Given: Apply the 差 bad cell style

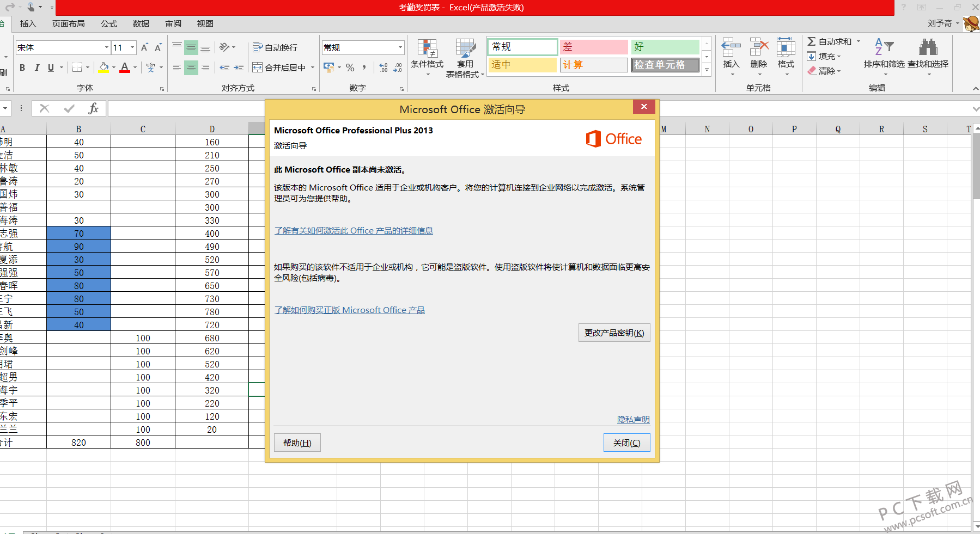Looking at the screenshot, I should tap(594, 47).
